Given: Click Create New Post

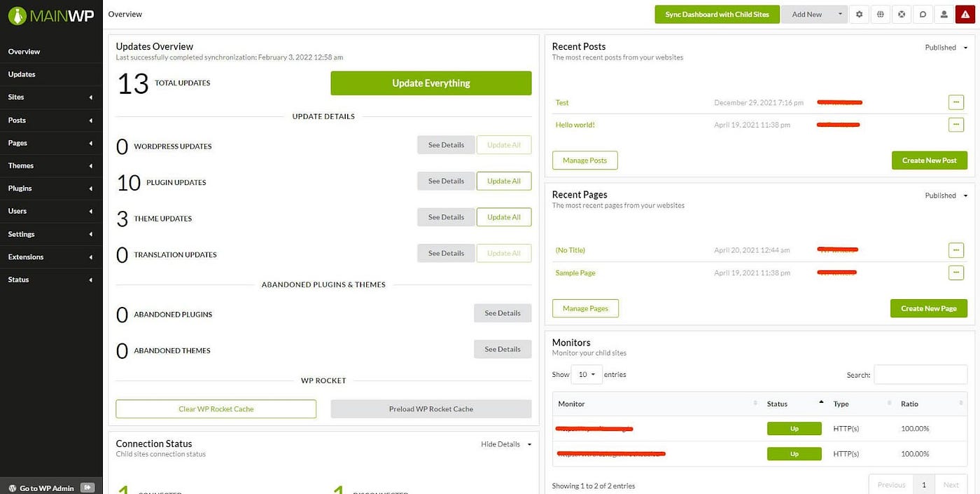Looking at the screenshot, I should [929, 160].
